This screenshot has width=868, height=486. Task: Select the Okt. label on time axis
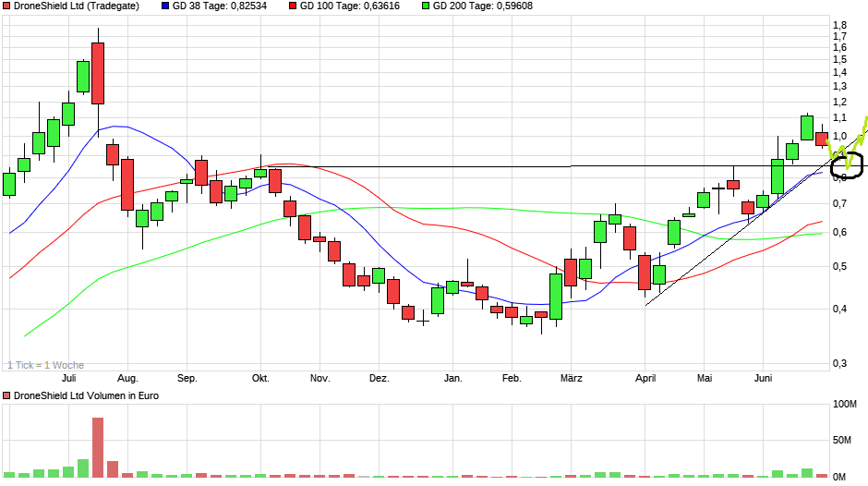click(x=260, y=379)
